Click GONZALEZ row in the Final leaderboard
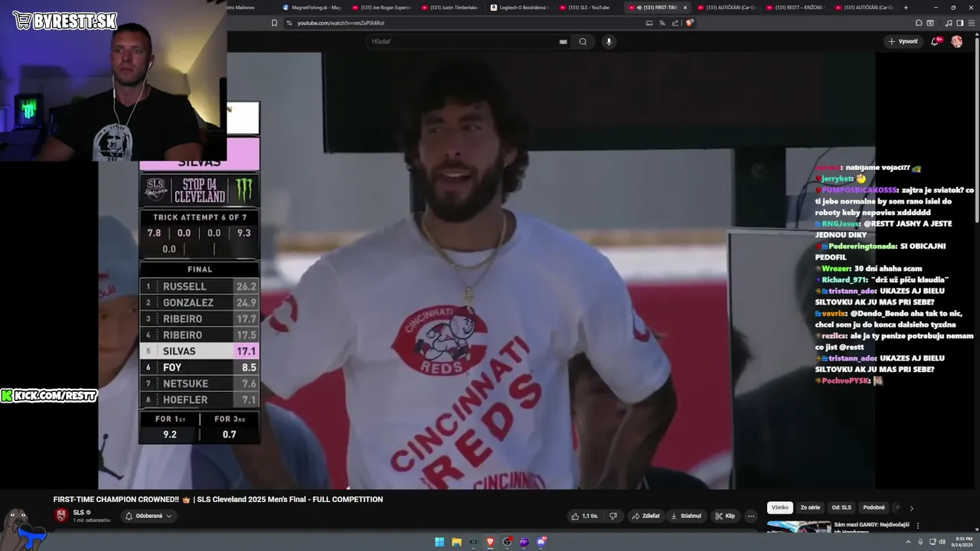Image resolution: width=980 pixels, height=551 pixels. point(201,302)
